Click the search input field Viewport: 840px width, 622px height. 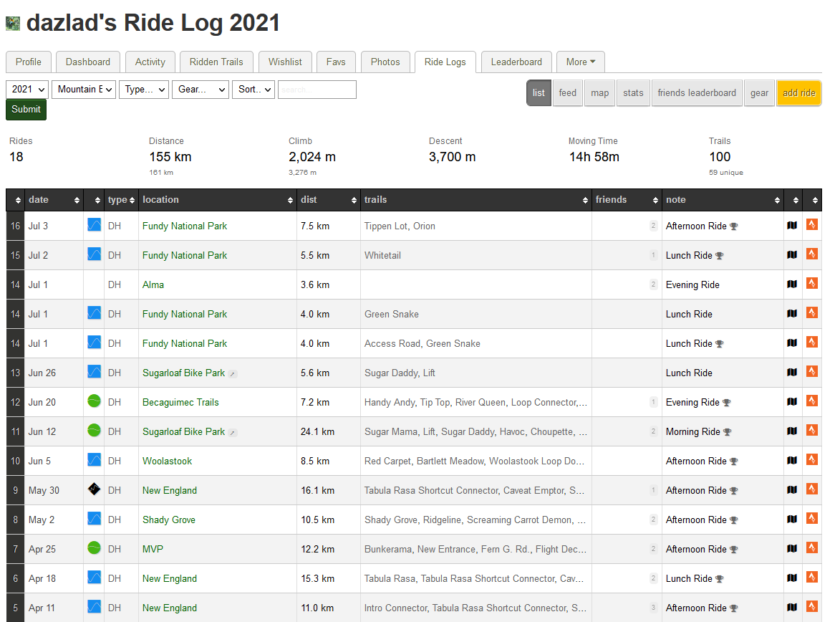point(317,90)
